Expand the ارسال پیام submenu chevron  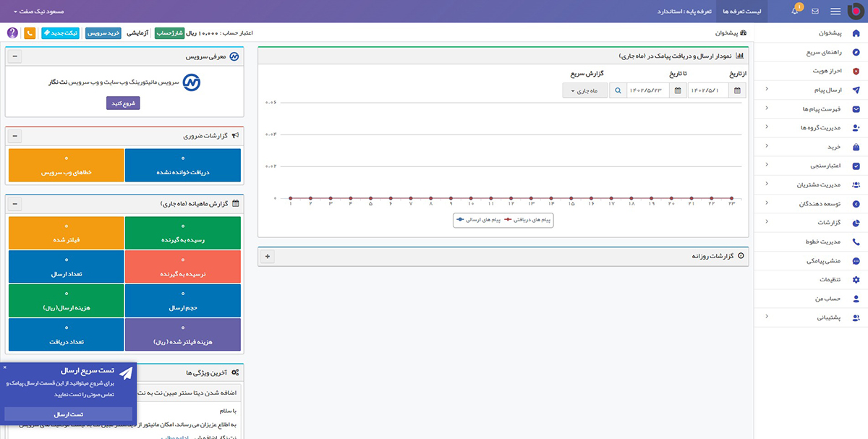(x=767, y=90)
